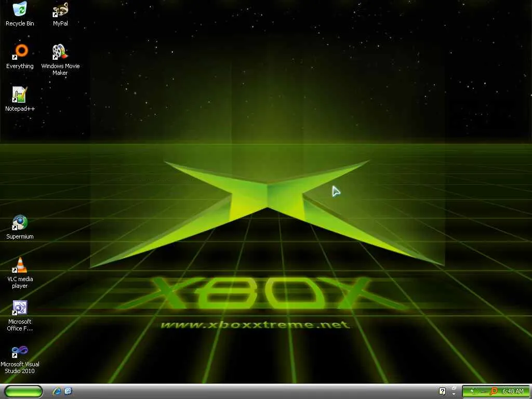Select the VLC media player shortcut
The image size is (532, 399).
[20, 273]
